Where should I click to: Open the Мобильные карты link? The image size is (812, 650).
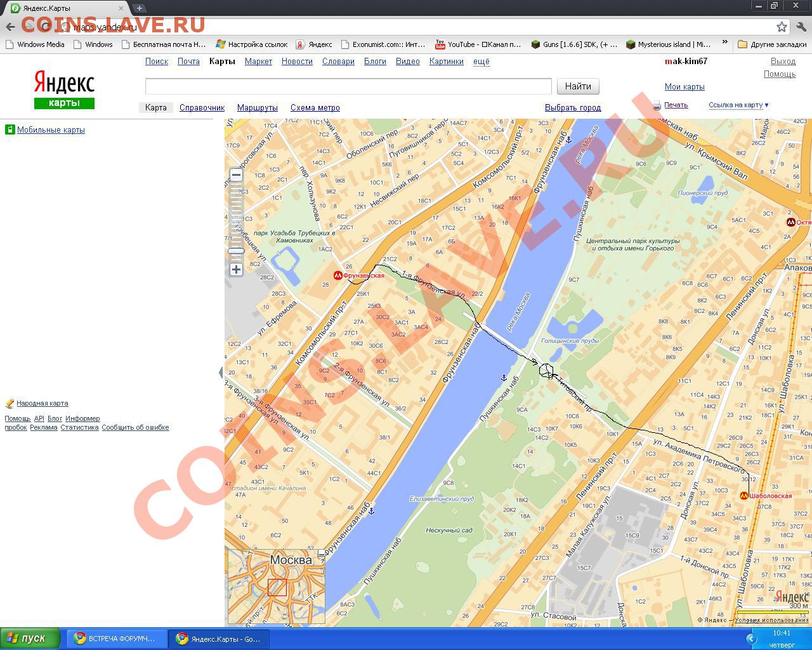51,130
